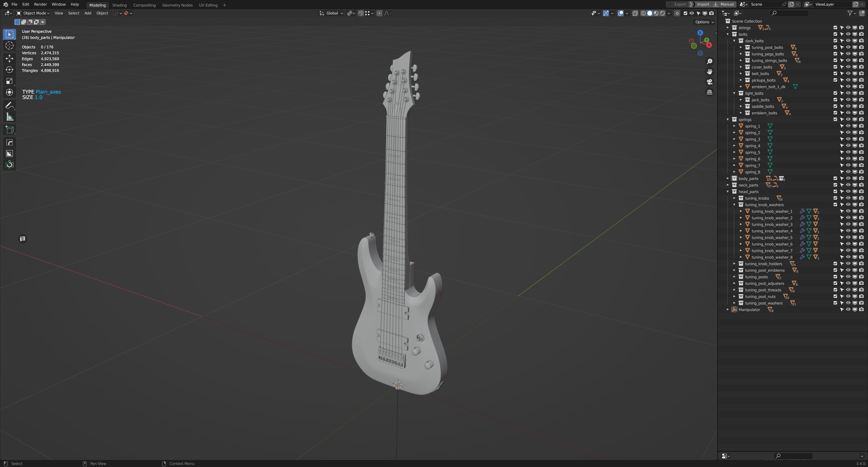Select the Scale tool
The width and height of the screenshot is (868, 467).
point(9,81)
